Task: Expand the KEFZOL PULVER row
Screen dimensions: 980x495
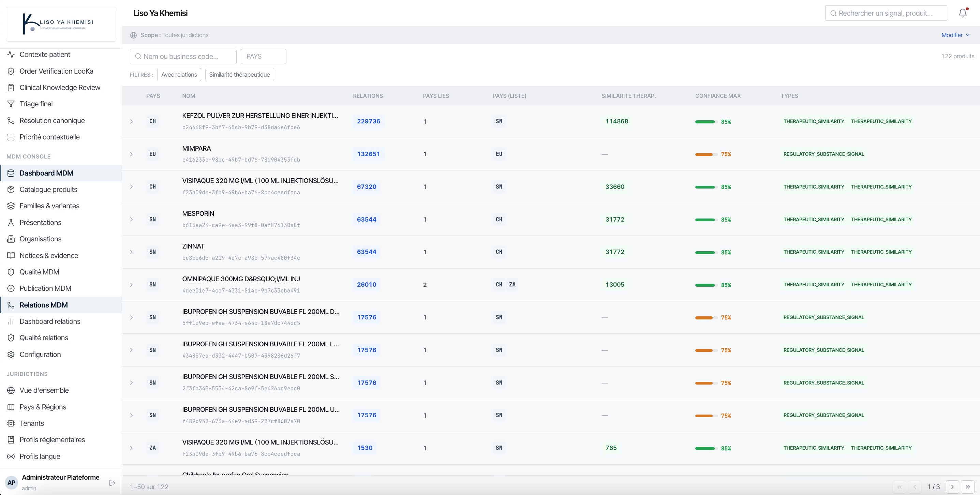Action: [131, 121]
